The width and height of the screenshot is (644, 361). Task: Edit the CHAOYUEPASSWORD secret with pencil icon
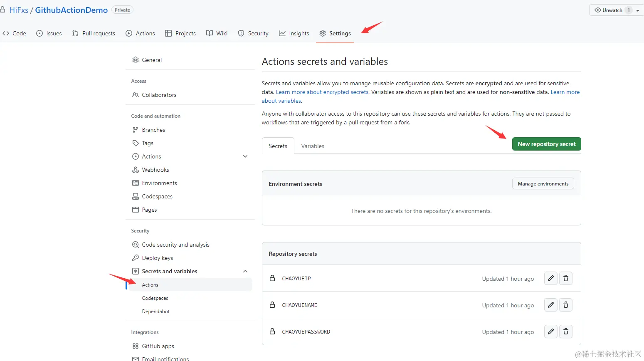551,331
